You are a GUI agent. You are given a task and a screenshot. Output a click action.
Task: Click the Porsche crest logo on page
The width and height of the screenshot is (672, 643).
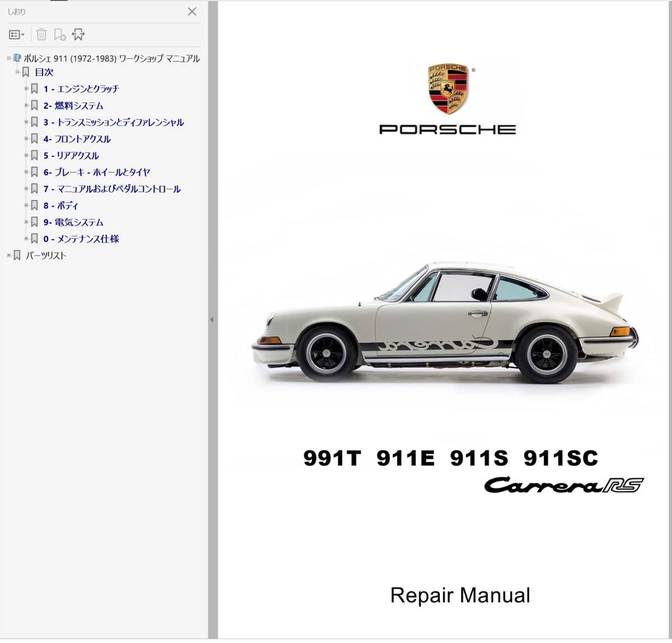(448, 88)
